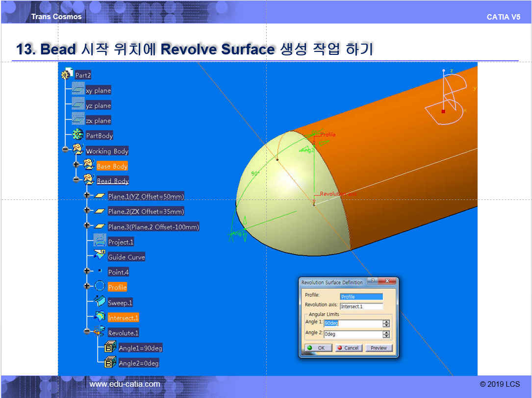Screen dimensions: 532x398
Task: Decrease Angle 2 using spinner arrow
Action: (x=386, y=336)
